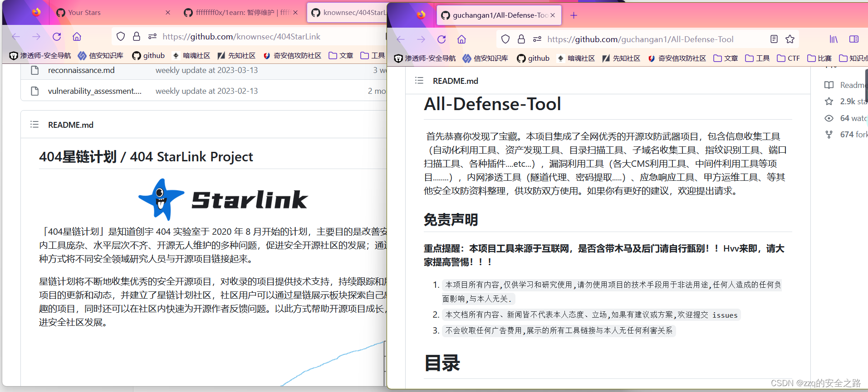The height and width of the screenshot is (392, 868).
Task: Expand 工具 bookmark folder in back window
Action: [x=373, y=56]
